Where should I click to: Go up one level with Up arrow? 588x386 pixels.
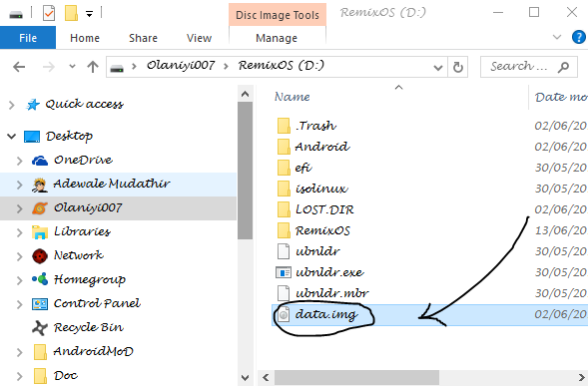point(93,67)
